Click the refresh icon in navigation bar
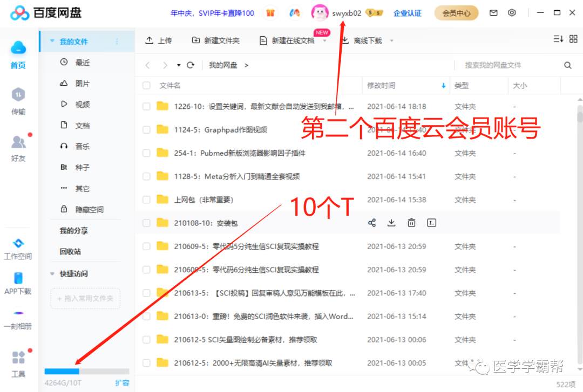This screenshot has height=392, width=583. [191, 65]
